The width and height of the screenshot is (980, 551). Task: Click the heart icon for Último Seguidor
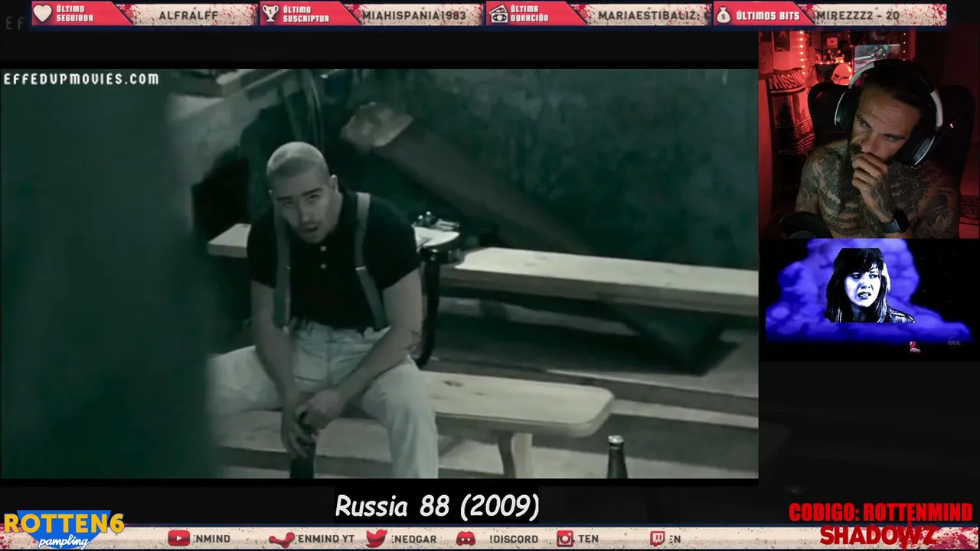[x=43, y=14]
